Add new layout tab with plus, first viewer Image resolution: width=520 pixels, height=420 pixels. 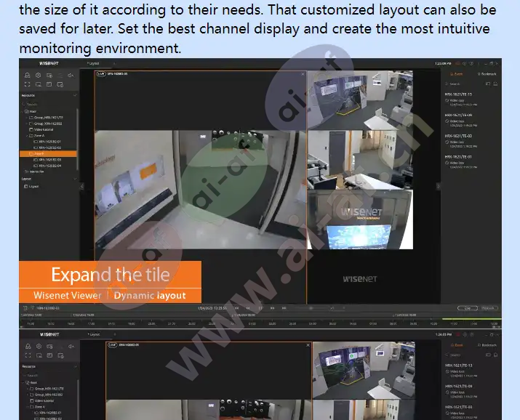click(114, 63)
